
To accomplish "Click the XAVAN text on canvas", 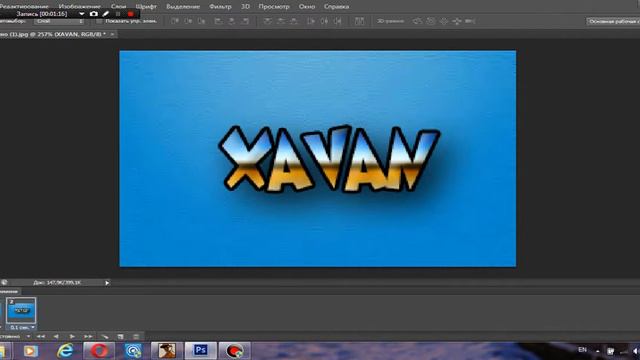I will pos(329,159).
